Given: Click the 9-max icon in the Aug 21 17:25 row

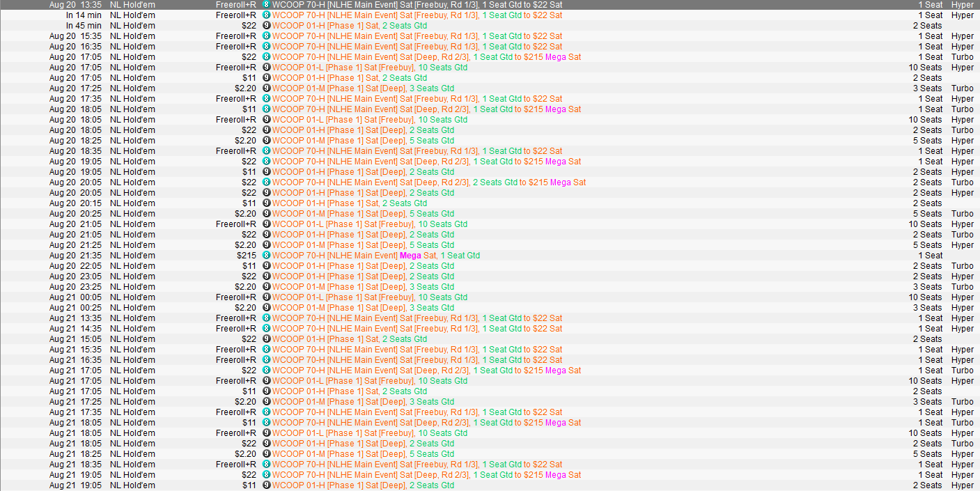Looking at the screenshot, I should click(266, 401).
